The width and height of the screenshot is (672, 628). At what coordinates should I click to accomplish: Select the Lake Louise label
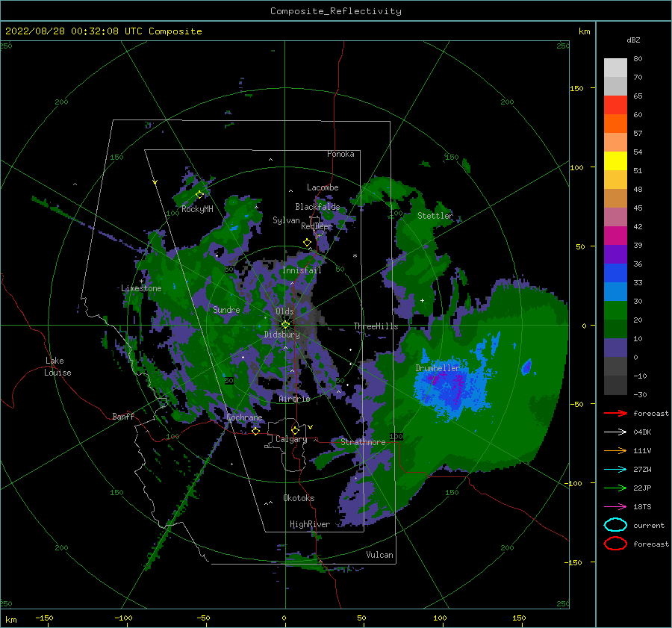point(57,367)
